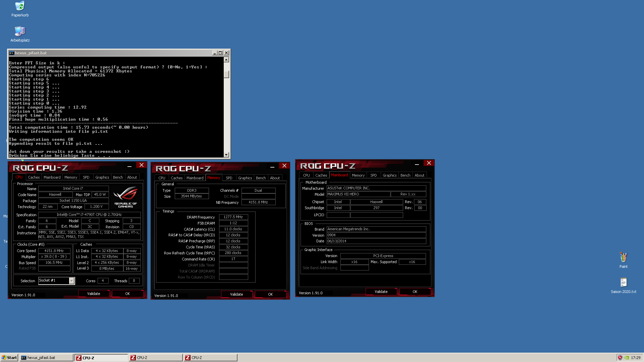Activate second CPU-Z taskbar button

tap(156, 358)
